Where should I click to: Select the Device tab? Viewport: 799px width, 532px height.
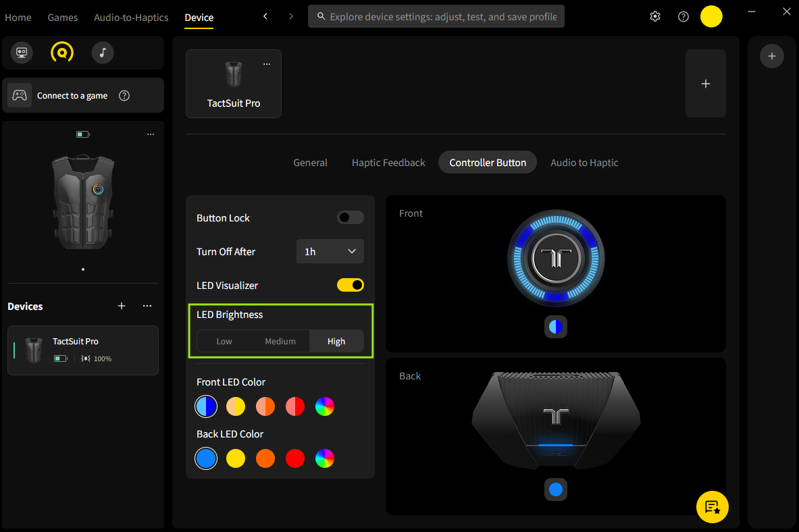pyautogui.click(x=199, y=18)
